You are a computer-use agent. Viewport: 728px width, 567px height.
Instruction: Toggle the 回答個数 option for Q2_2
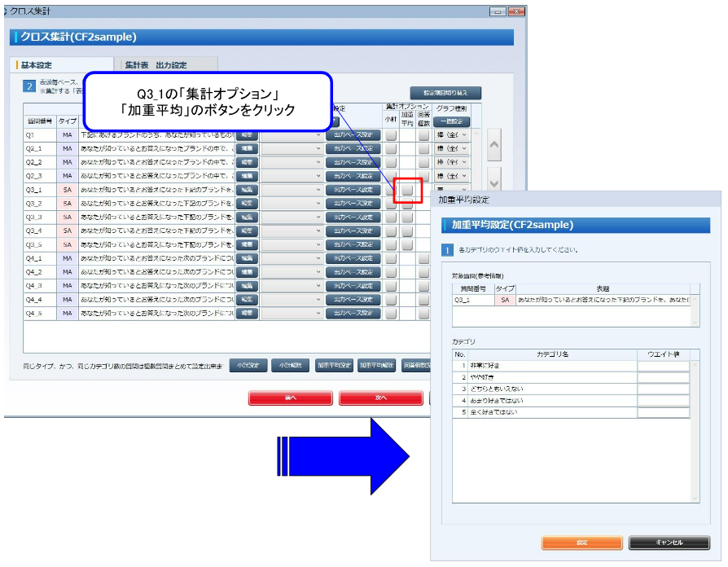click(x=423, y=162)
